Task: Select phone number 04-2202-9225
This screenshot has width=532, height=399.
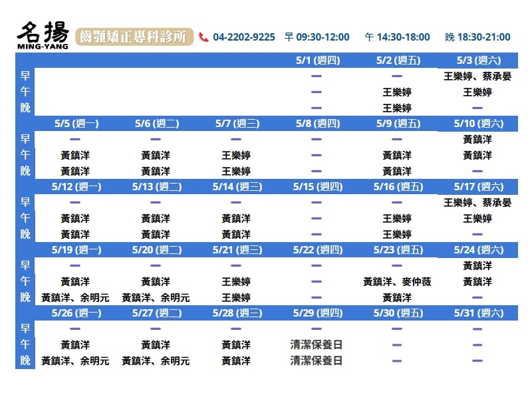Action: [244, 37]
